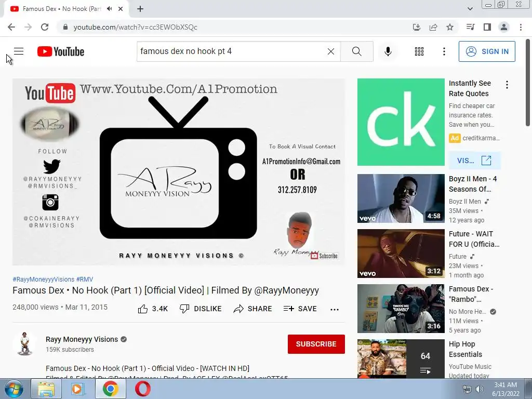Viewport: 532px width, 399px height.
Task: Open Rayy Moneyyy Visions channel name
Action: tap(82, 339)
